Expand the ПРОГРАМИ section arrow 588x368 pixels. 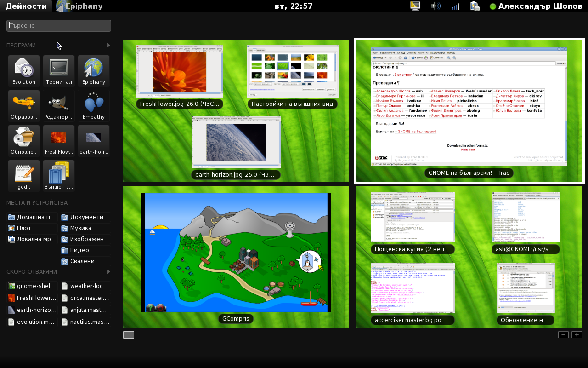tap(109, 45)
